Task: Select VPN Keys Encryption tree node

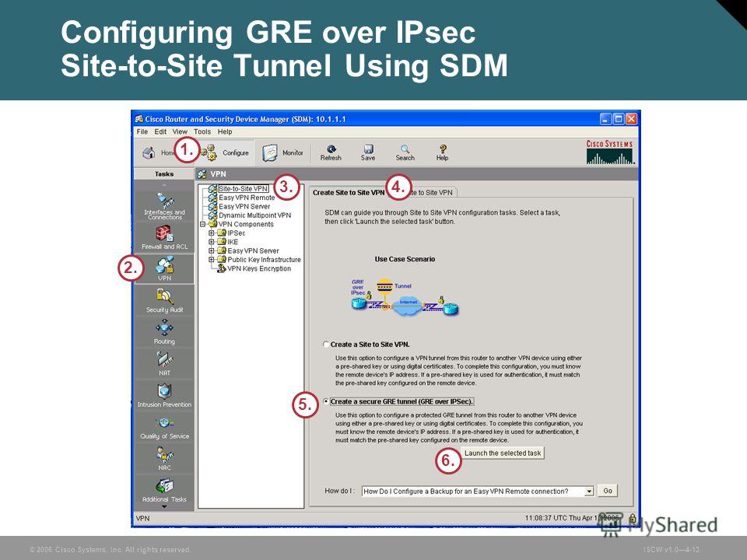Action: click(x=259, y=268)
